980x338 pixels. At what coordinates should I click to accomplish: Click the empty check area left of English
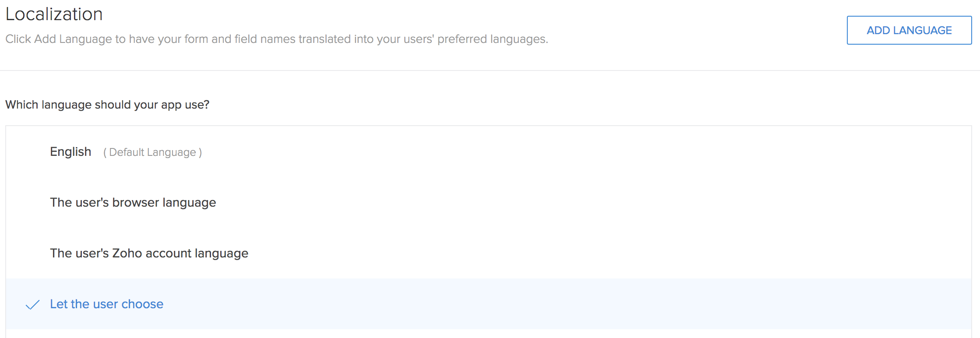(32, 152)
